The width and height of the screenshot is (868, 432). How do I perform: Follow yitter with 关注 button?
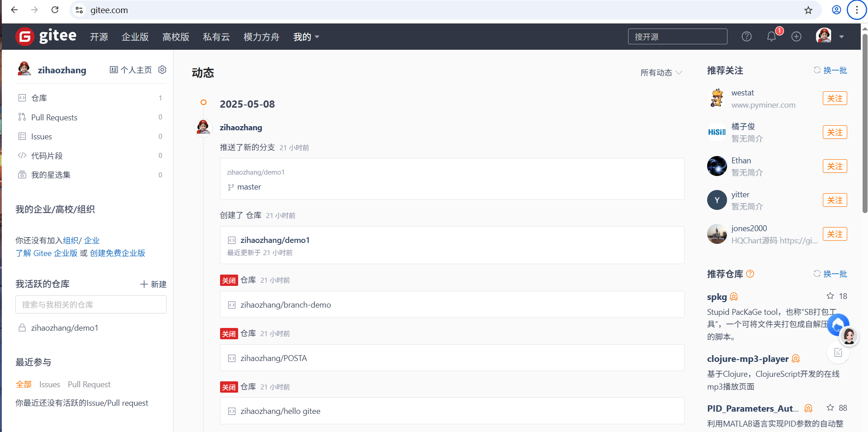click(x=835, y=200)
